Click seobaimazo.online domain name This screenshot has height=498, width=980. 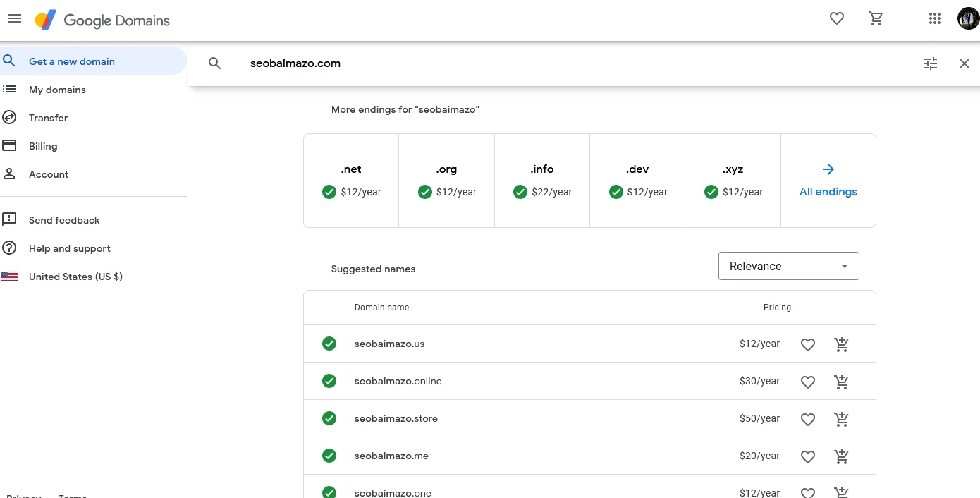tap(398, 382)
